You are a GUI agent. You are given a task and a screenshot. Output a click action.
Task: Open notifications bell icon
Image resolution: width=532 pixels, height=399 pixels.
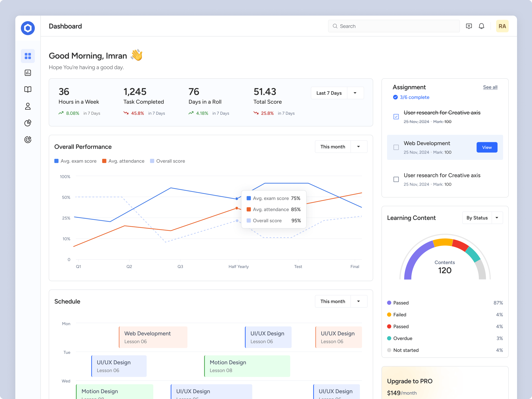(482, 26)
